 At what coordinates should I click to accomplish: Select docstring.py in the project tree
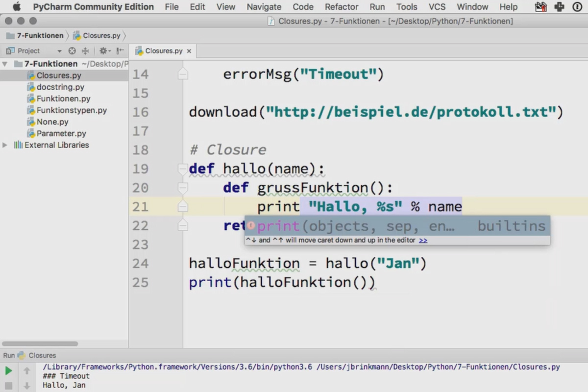(x=60, y=87)
